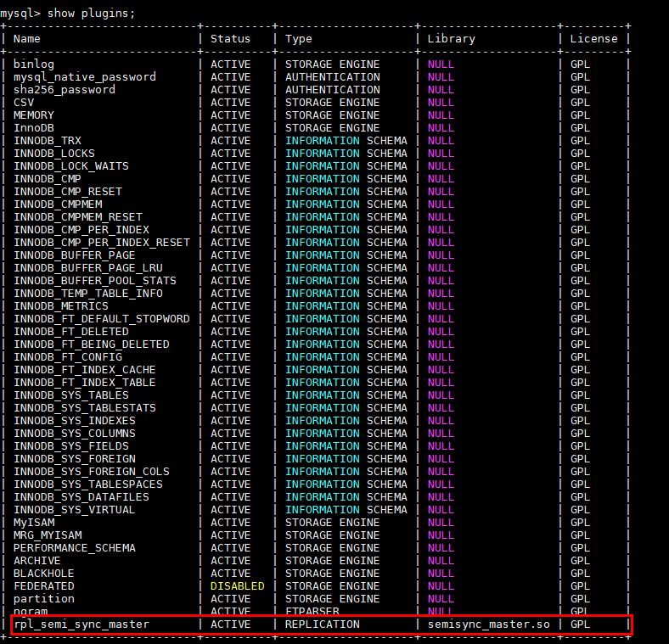
Task: Click the 'INNODB_SYS_TABLES' plugin name
Action: coord(70,395)
